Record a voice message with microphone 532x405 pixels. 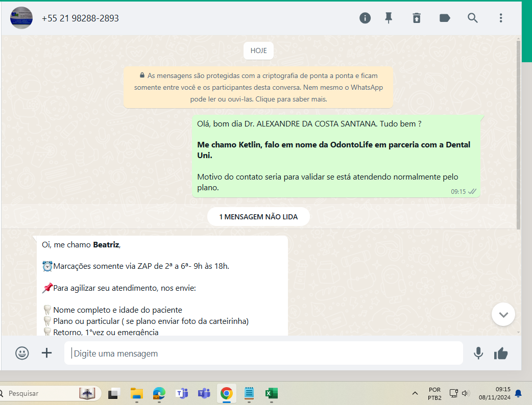pos(478,353)
